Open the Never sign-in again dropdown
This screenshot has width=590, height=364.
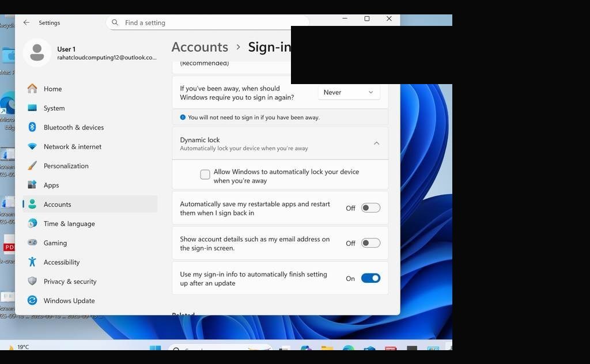click(349, 92)
